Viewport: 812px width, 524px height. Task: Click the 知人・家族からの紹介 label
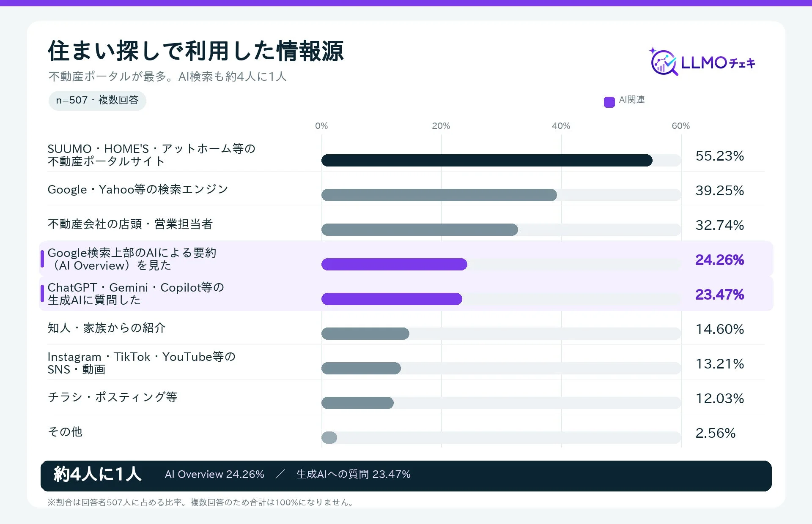[x=107, y=328]
